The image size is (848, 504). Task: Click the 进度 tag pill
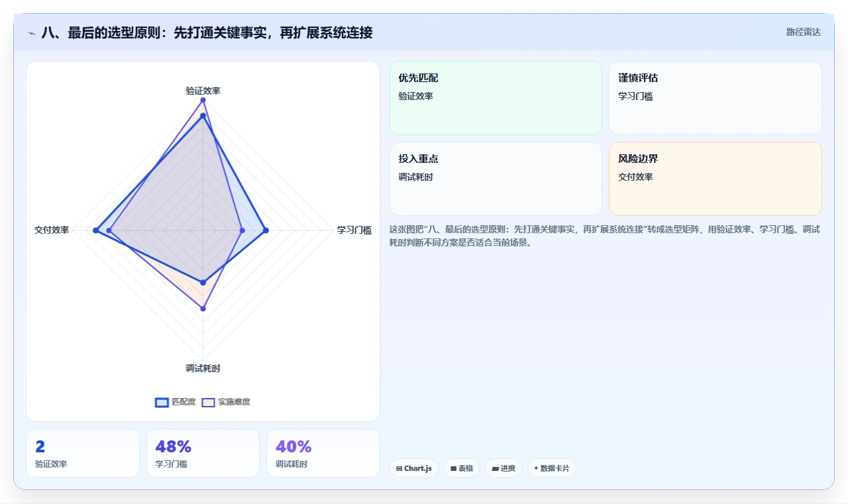click(x=503, y=468)
